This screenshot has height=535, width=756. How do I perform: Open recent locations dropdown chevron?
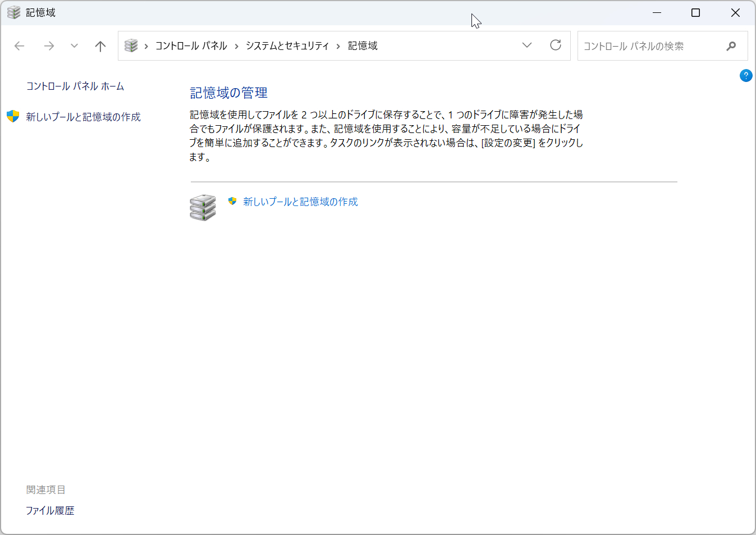tap(74, 46)
